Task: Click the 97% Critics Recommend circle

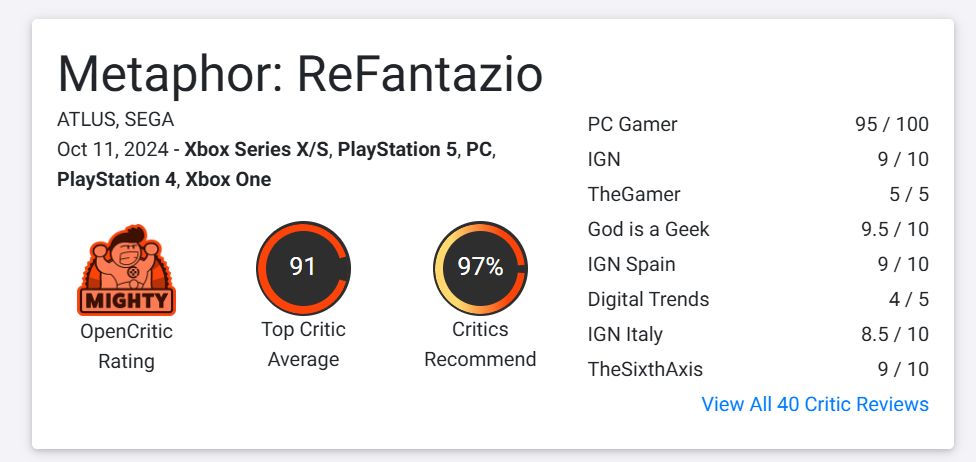Action: pyautogui.click(x=480, y=268)
